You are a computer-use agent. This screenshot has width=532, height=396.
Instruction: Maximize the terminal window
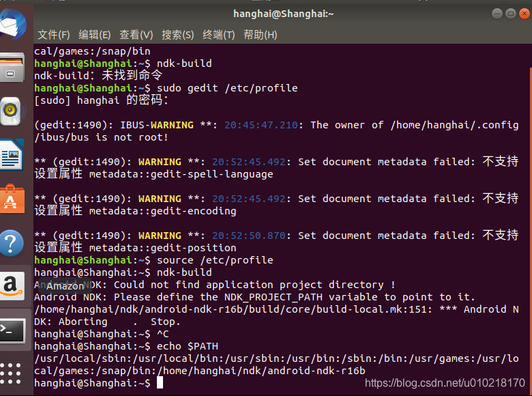click(511, 14)
